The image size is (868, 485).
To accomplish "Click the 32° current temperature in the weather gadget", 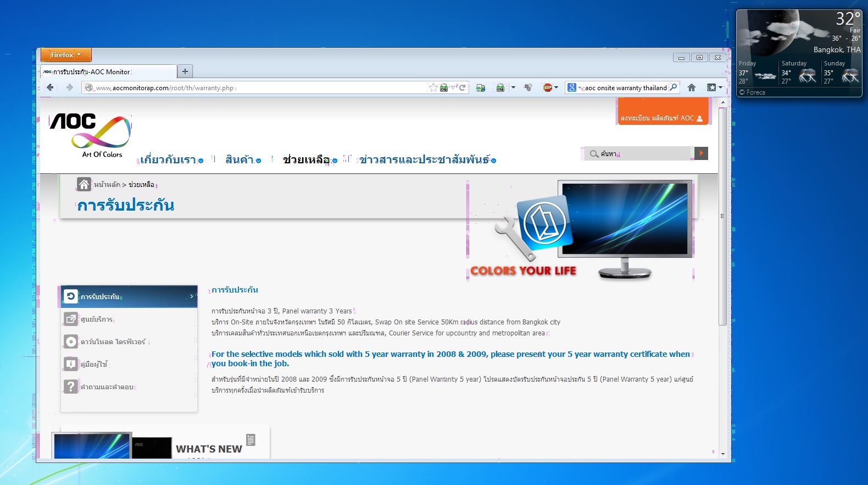I will click(848, 19).
